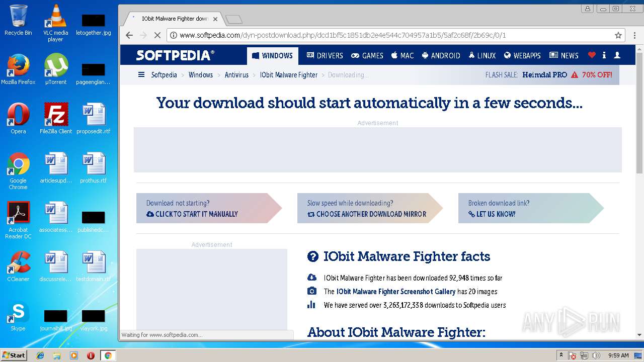Screen dimensions: 644x362
Task: Click the bar chart icon beside served downloads
Action: click(311, 305)
